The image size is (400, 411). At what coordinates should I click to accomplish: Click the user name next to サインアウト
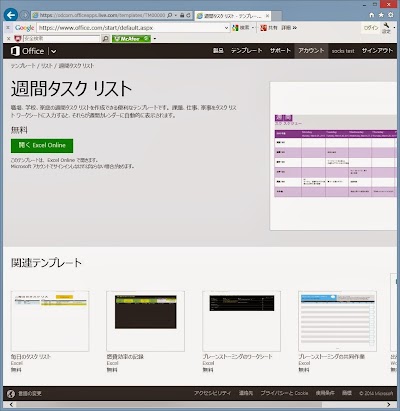click(343, 51)
